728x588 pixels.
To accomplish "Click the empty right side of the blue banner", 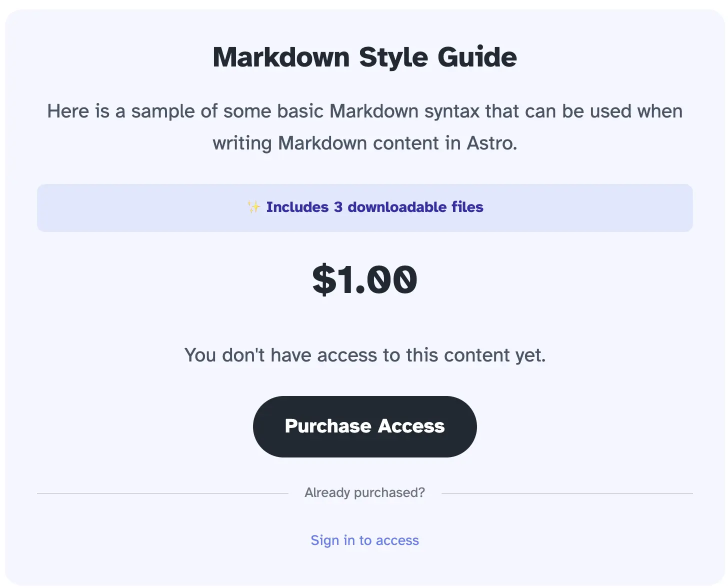I will 600,208.
